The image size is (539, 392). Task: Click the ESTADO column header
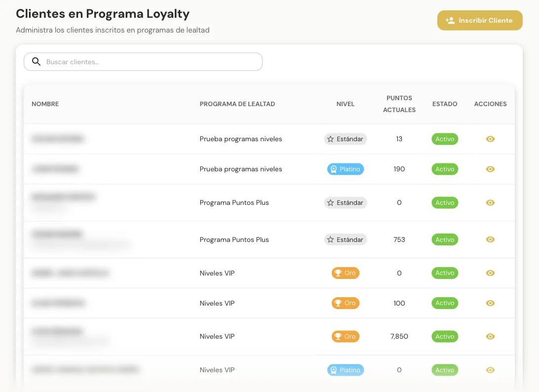point(445,104)
